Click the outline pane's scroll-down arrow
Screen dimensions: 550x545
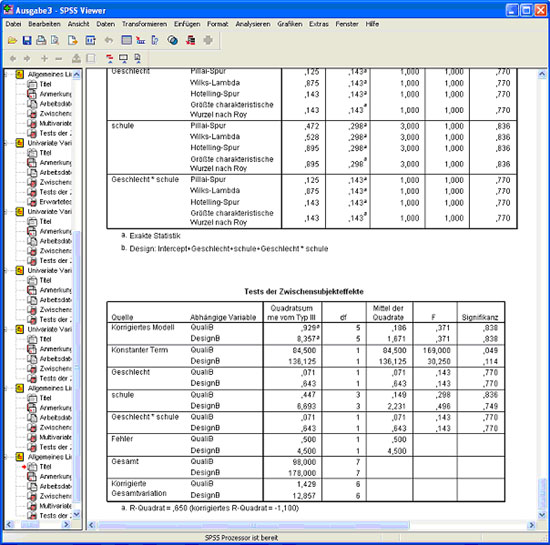[76, 515]
